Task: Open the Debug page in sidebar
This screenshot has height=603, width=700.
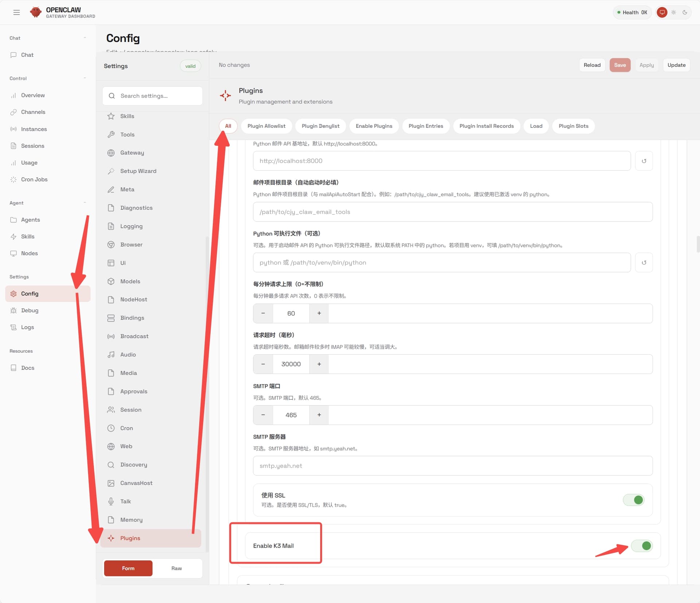Action: (30, 310)
